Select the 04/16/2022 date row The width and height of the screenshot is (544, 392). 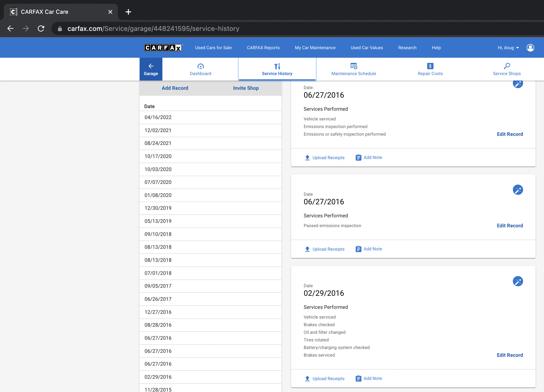tap(210, 117)
